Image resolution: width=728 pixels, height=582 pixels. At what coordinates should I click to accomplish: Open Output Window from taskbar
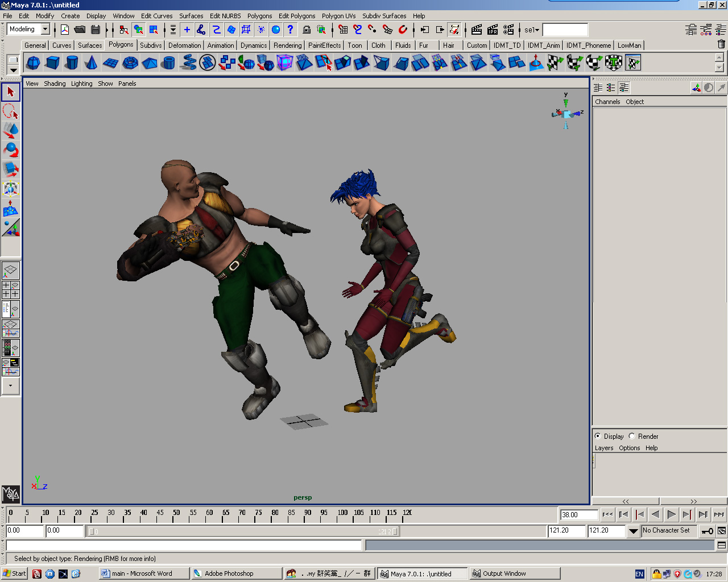tap(515, 573)
